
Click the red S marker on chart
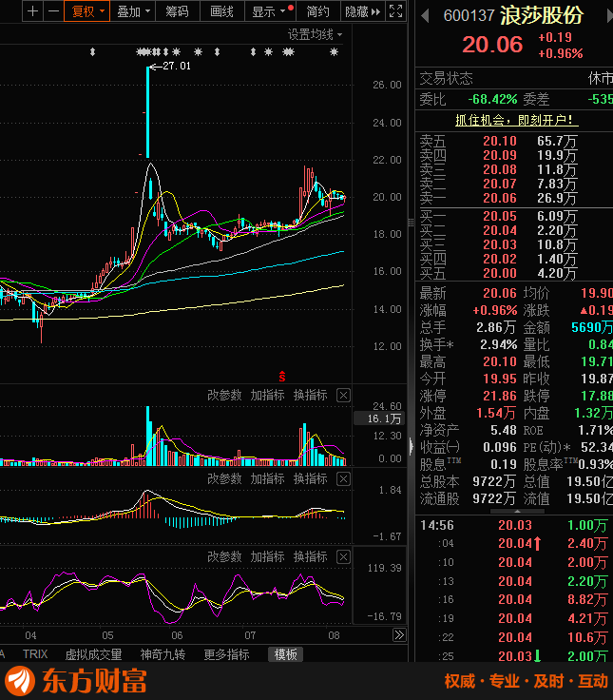(x=282, y=377)
